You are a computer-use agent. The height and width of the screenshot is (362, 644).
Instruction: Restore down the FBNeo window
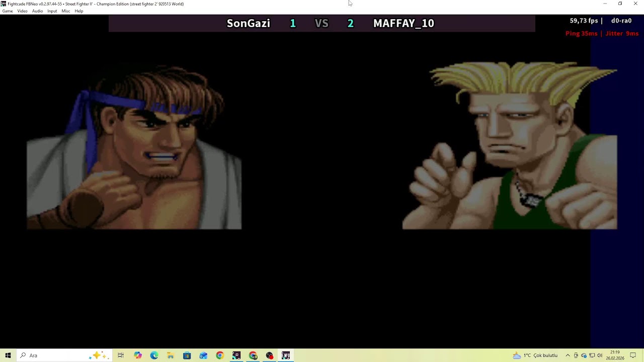[620, 4]
